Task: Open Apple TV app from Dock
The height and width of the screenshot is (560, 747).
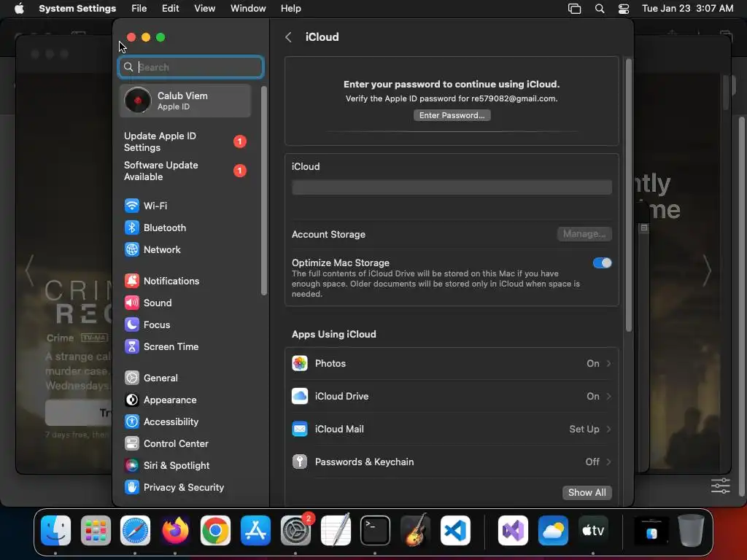Action: pyautogui.click(x=593, y=531)
